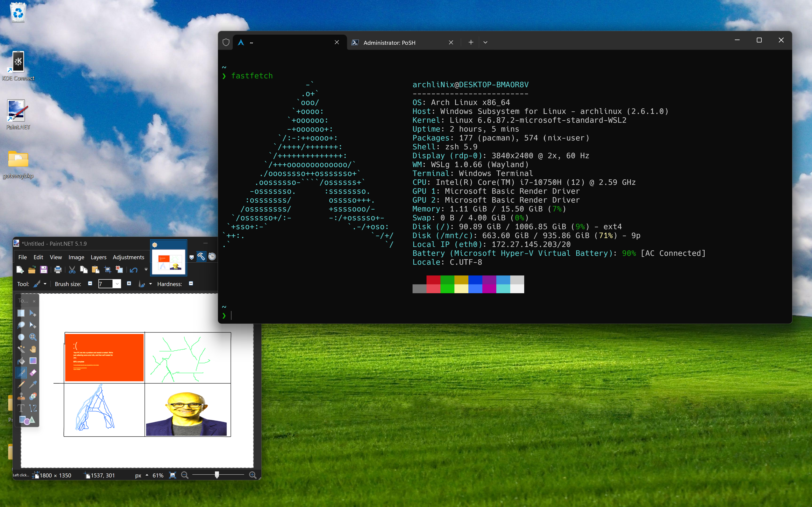Expand the Tool chooser dropdown arrow
Viewport: 812px width, 507px height.
[45, 284]
